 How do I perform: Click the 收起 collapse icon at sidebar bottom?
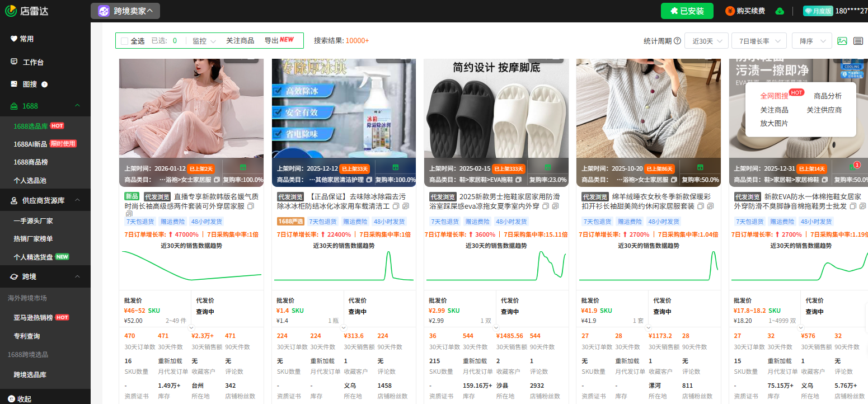(x=10, y=398)
